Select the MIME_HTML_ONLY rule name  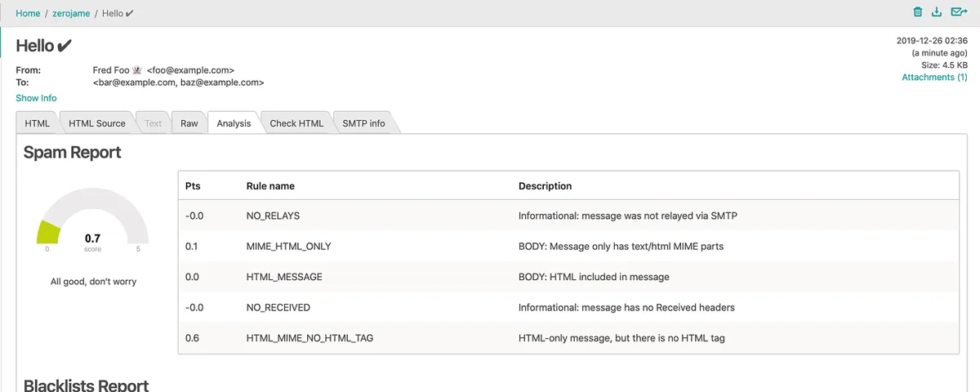coord(288,247)
